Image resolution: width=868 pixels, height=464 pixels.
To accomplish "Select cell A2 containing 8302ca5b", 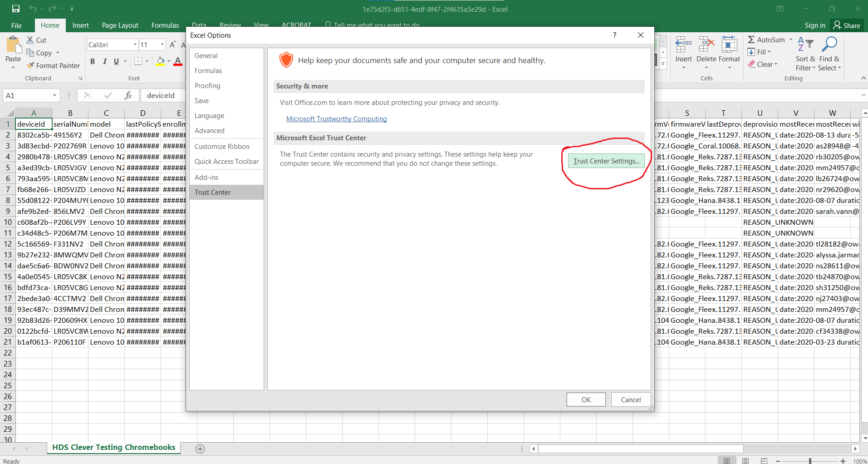I will 34,135.
